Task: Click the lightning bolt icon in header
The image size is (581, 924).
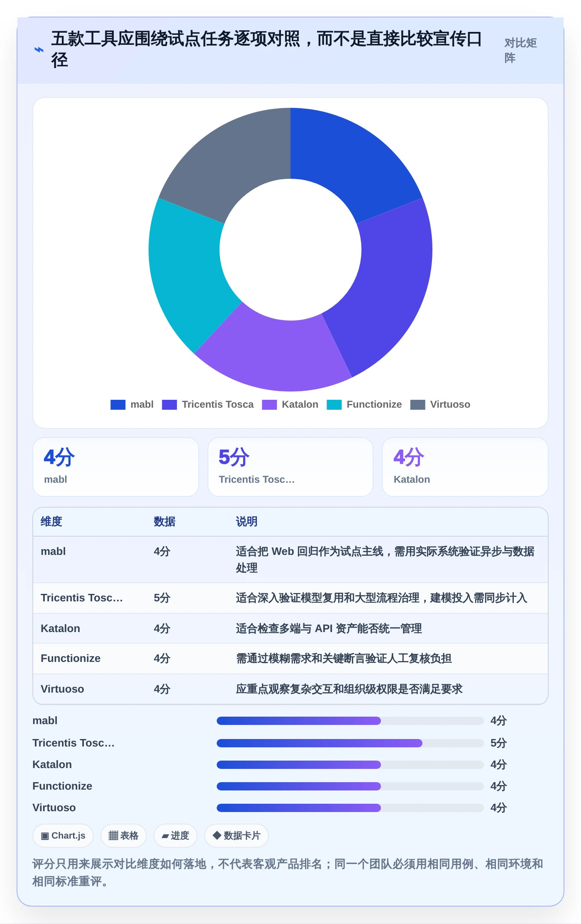Action: point(39,50)
